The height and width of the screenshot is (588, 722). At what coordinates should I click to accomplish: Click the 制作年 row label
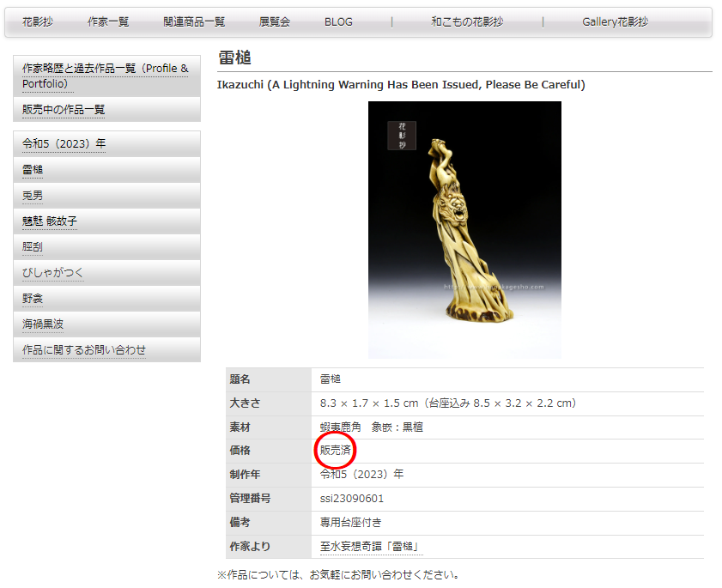[245, 475]
